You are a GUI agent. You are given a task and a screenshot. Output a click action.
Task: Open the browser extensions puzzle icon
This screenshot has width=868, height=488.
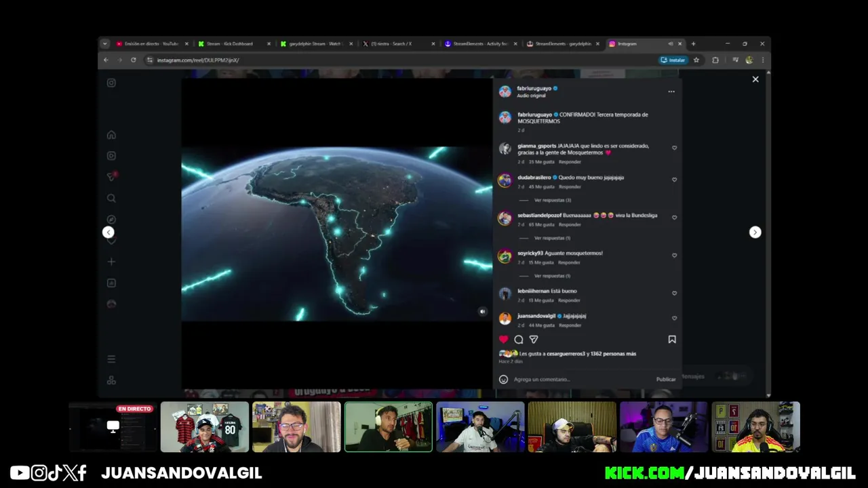click(x=715, y=60)
